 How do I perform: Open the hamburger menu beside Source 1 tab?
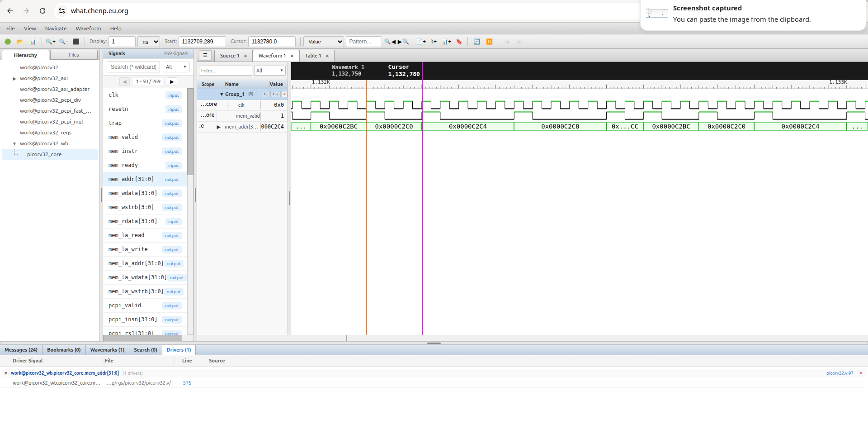click(205, 55)
